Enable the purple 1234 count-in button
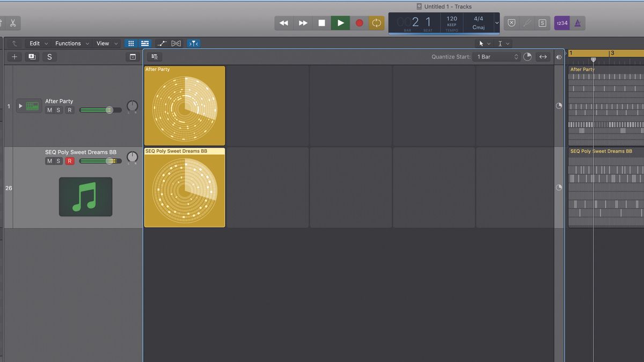Viewport: 644px width, 362px height. coord(561,23)
